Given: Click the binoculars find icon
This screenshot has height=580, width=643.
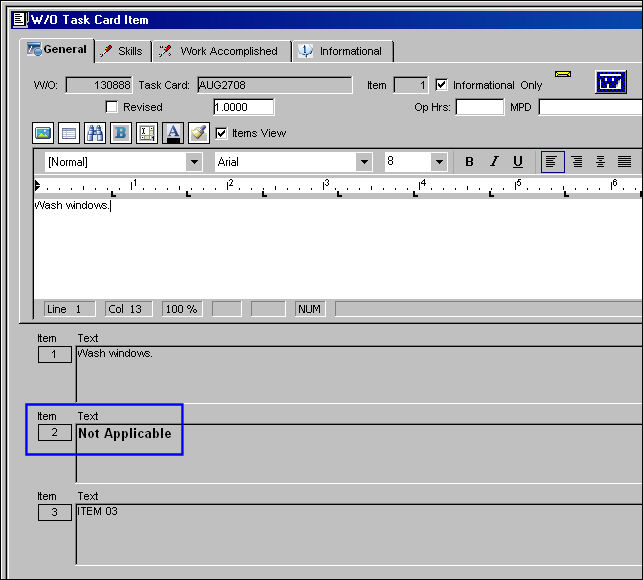Looking at the screenshot, I should (95, 133).
